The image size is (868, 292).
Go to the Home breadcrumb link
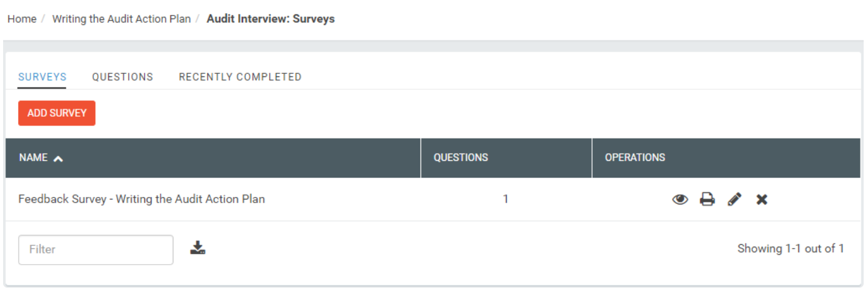pyautogui.click(x=22, y=19)
